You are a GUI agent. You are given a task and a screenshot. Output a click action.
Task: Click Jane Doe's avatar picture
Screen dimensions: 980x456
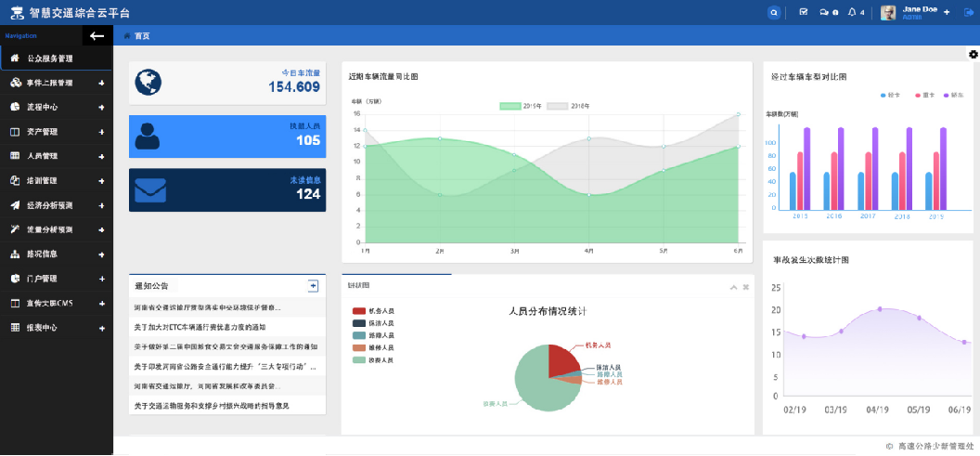888,12
